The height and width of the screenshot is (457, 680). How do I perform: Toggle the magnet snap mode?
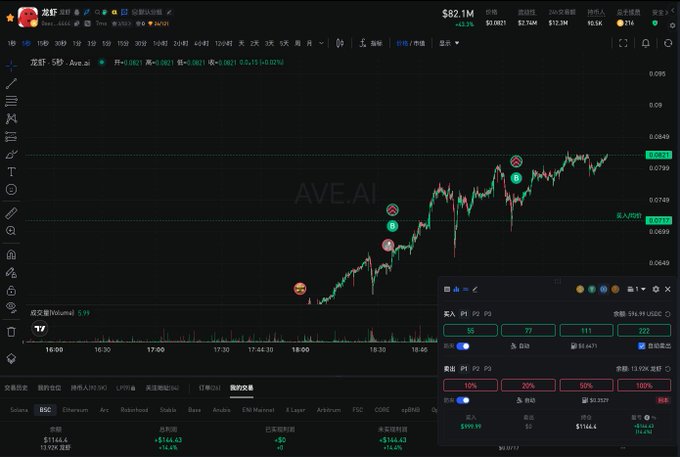(11, 255)
